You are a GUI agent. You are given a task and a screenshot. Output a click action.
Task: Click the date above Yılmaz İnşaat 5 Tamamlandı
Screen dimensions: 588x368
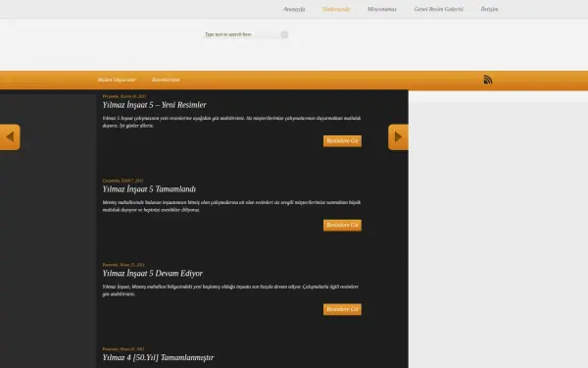122,181
